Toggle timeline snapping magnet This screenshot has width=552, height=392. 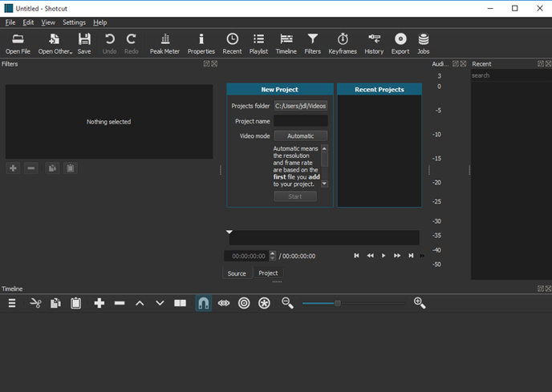[x=204, y=303]
